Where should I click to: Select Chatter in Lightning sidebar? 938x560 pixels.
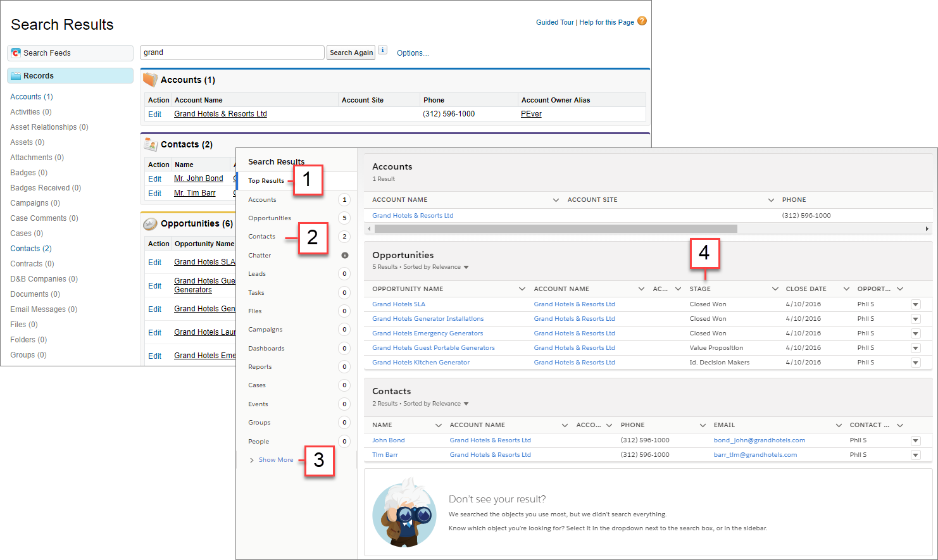point(260,256)
